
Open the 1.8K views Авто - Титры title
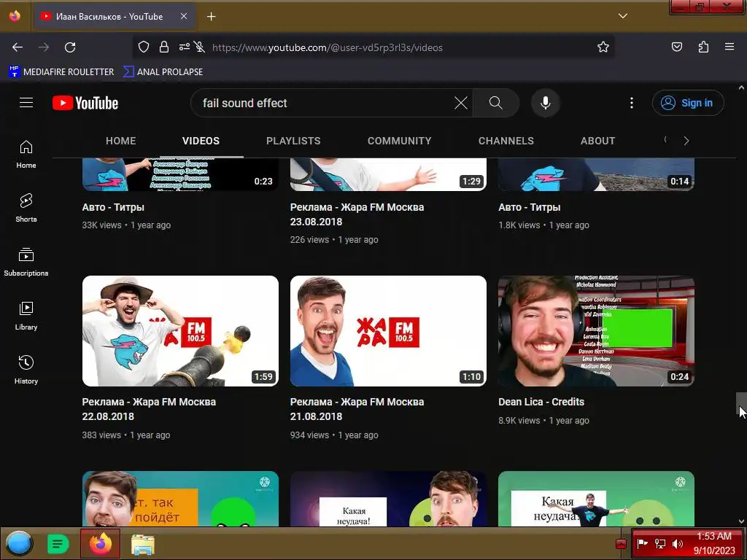(x=530, y=207)
